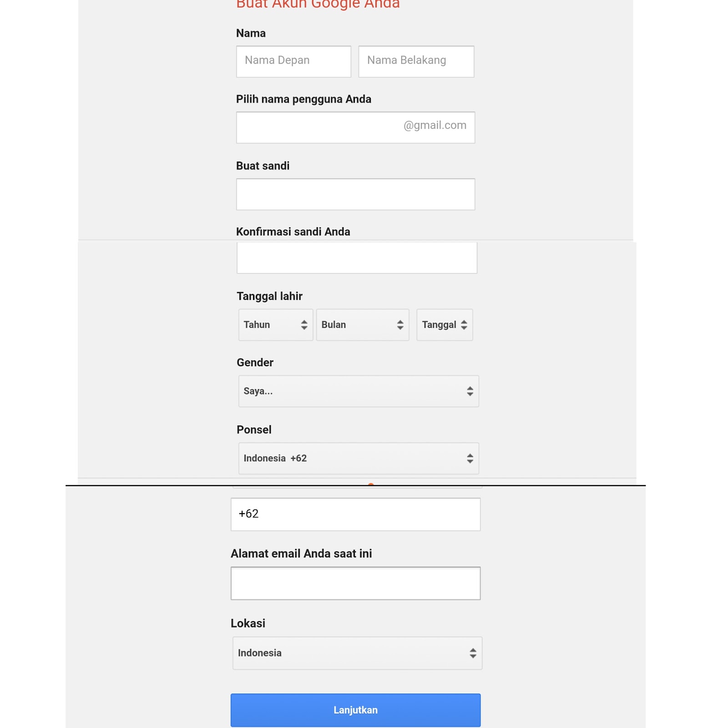Click the Lokasi dropdown stepper arrows
The height and width of the screenshot is (728, 728).
coord(472,653)
